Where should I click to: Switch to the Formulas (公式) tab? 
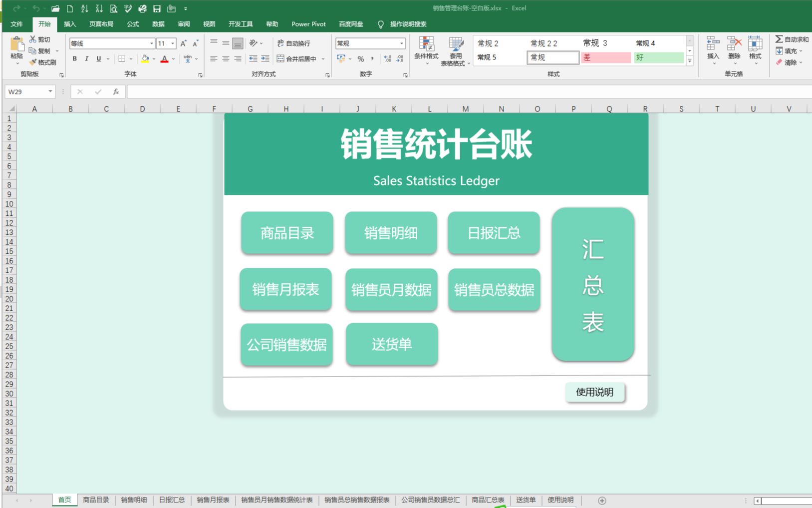point(133,24)
